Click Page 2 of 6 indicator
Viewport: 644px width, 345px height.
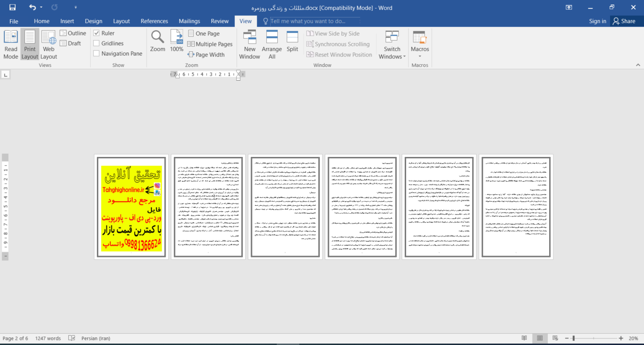tap(16, 338)
